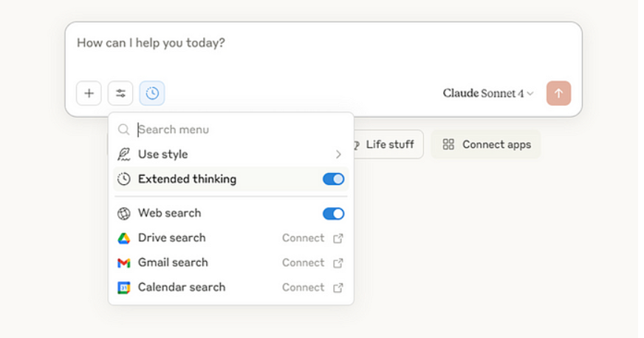Disable the Extended thinking toggle
The width and height of the screenshot is (644, 338).
coord(333,179)
